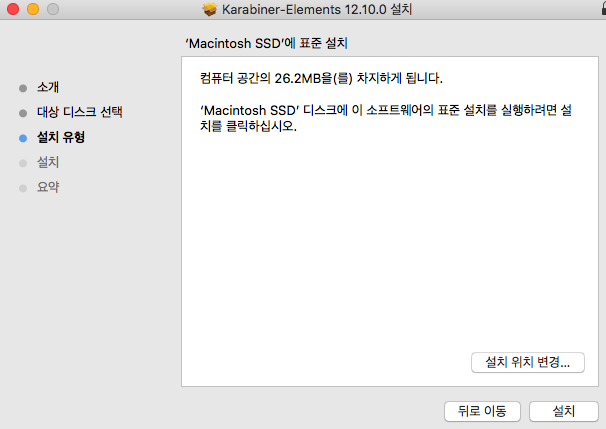Select the 설치 유형 step in sidebar
This screenshot has height=429, width=606.
pyautogui.click(x=61, y=137)
